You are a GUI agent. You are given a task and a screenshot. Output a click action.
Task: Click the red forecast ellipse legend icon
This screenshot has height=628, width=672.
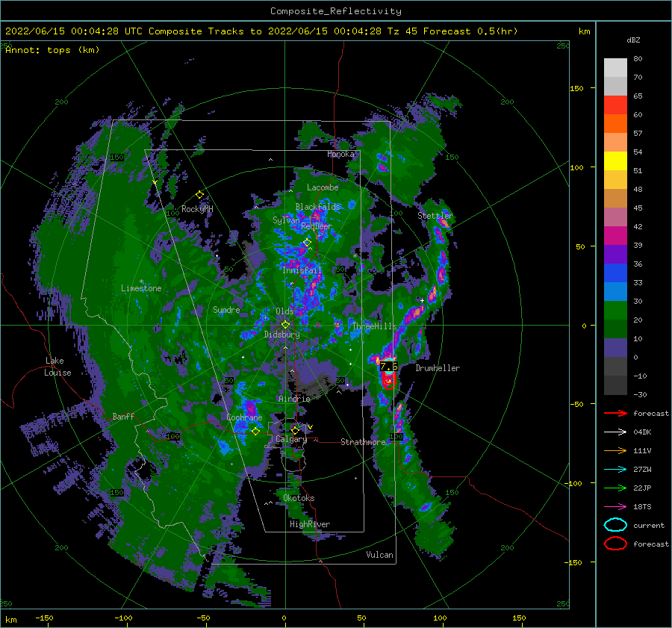pos(615,544)
